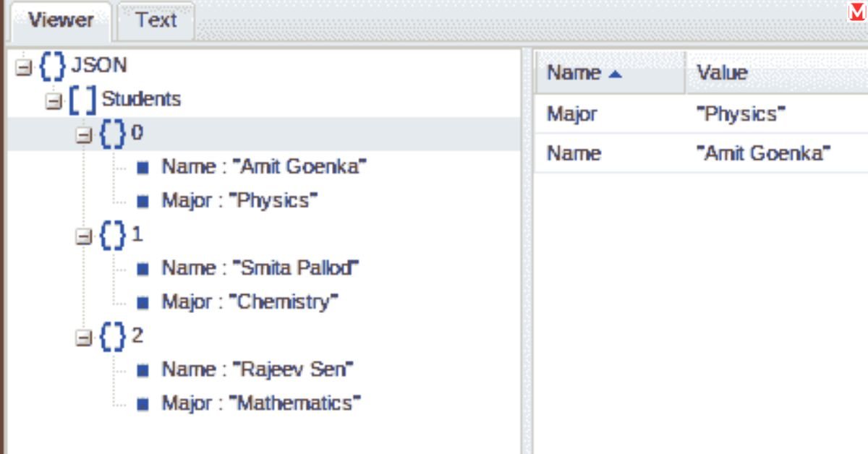Click the Name cell in table row two
This screenshot has width=868, height=454.
574,153
